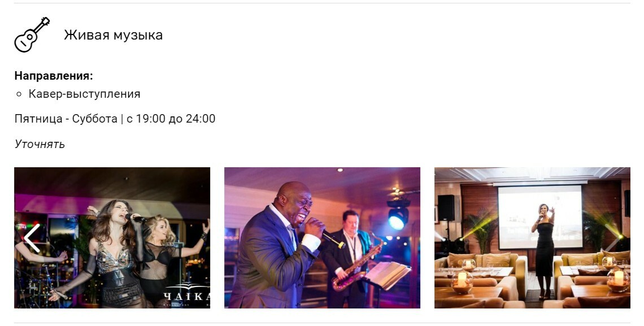Select the Кавер-выступления list item
The image size is (644, 326).
pyautogui.click(x=84, y=94)
